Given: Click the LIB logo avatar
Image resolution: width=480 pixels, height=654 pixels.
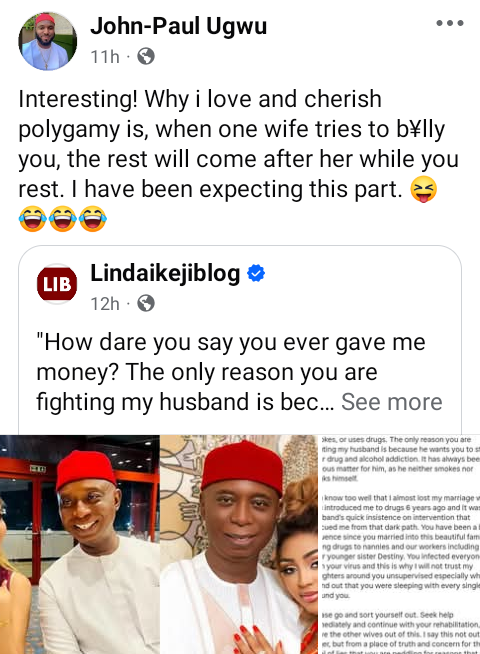Looking at the screenshot, I should [57, 284].
